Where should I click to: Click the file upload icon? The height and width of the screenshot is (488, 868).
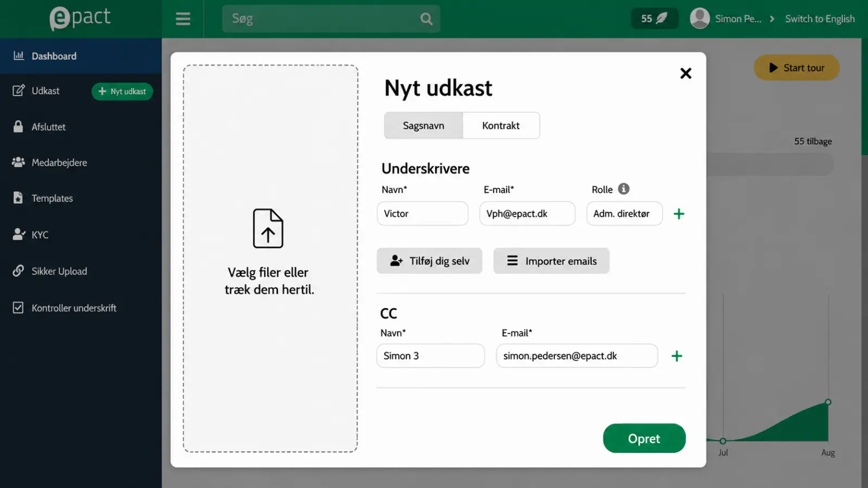click(x=268, y=228)
